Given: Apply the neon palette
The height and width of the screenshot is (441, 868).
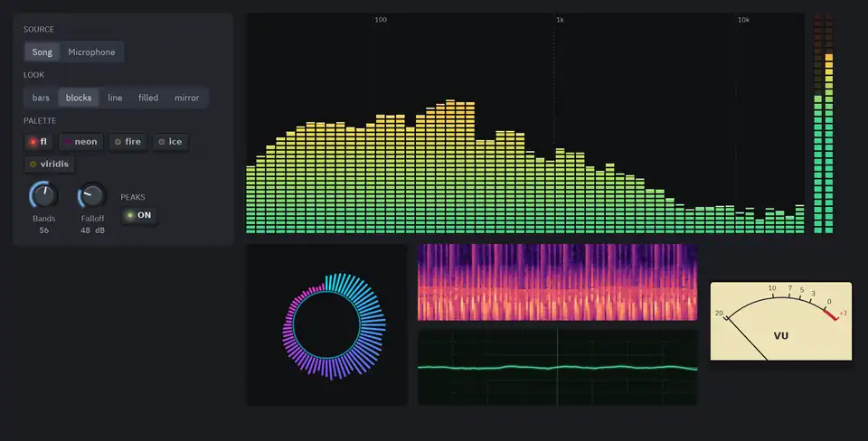Looking at the screenshot, I should (x=80, y=142).
